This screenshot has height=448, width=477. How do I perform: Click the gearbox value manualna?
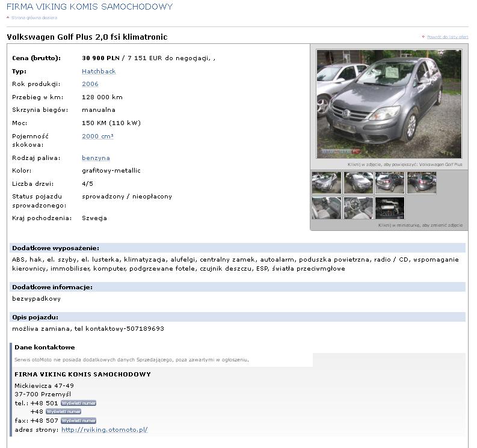(99, 110)
